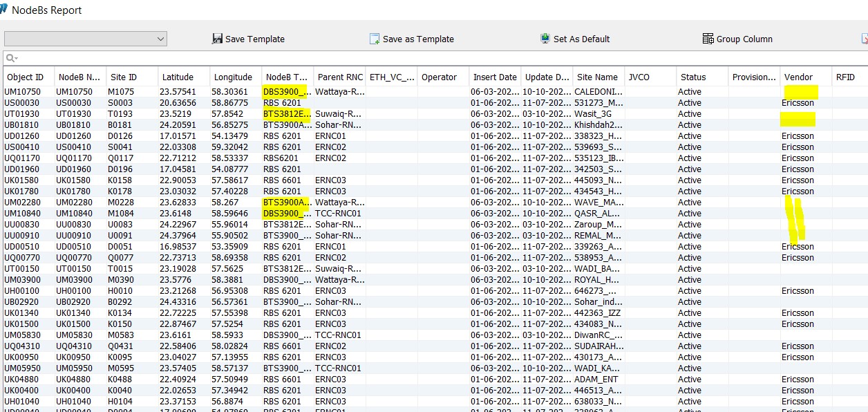Click the Operator column header
Screen dimensions: 868x412
pos(440,77)
